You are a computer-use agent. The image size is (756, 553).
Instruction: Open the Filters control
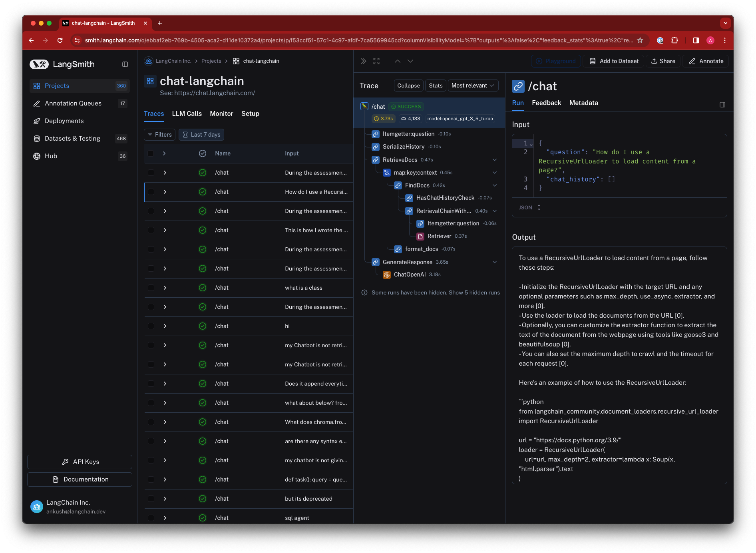pos(160,135)
